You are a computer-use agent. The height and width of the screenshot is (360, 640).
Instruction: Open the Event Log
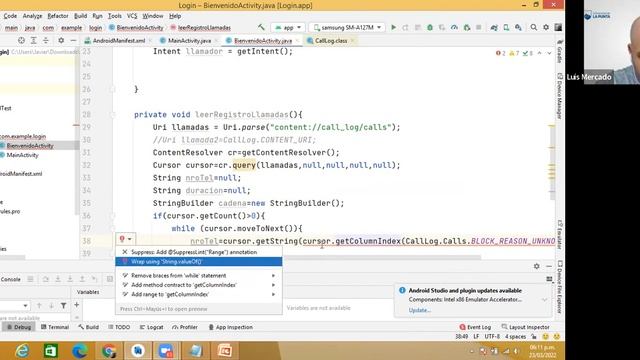475,327
